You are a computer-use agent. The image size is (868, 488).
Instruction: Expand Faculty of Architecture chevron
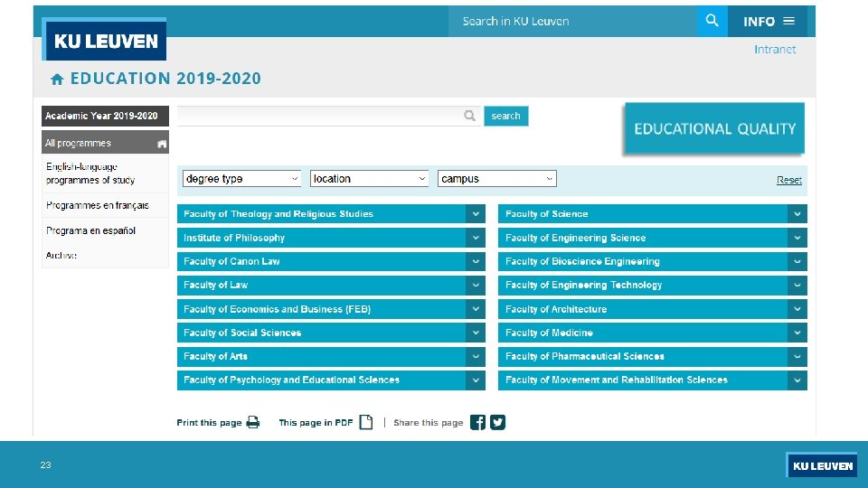[x=797, y=309]
